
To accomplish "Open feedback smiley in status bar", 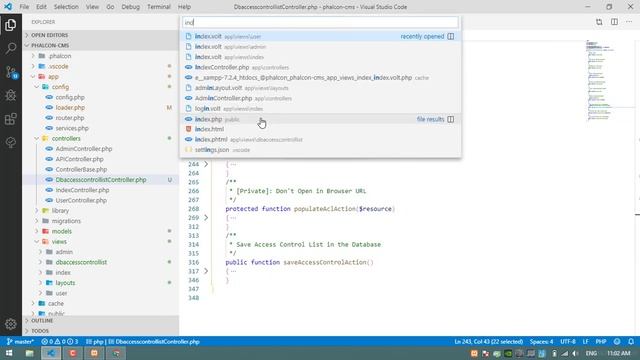I will pyautogui.click(x=617, y=342).
